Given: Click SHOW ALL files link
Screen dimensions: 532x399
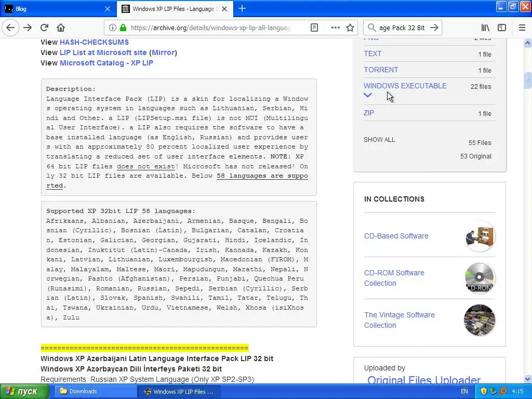Looking at the screenshot, I should click(379, 139).
